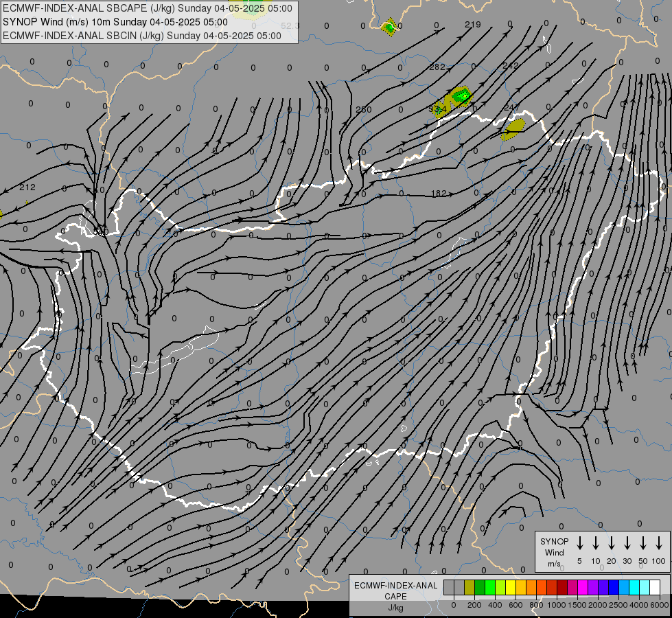Click the SYNOP Wind 10m title line
The width and height of the screenshot is (672, 618).
pos(115,22)
